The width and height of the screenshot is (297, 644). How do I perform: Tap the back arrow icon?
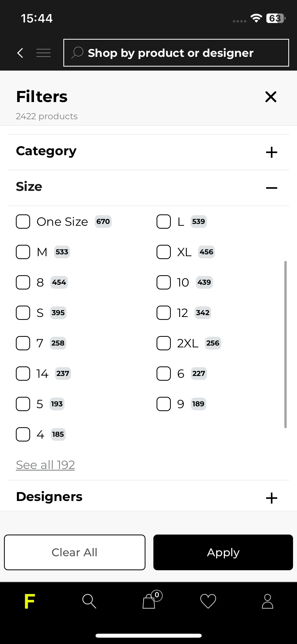pyautogui.click(x=20, y=53)
